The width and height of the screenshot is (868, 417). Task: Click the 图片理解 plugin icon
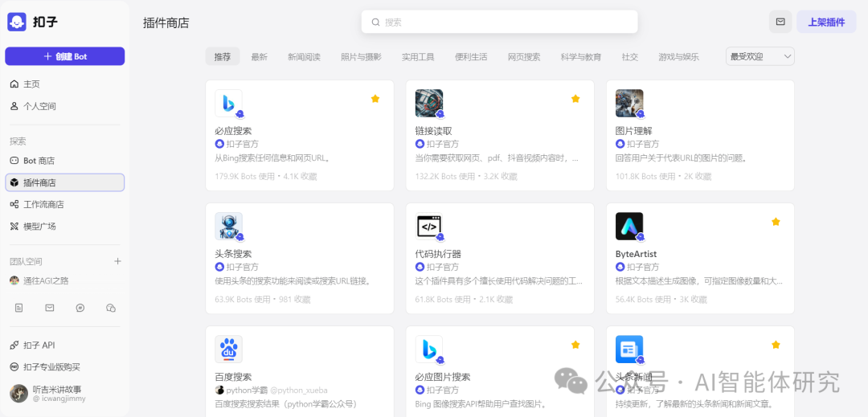point(629,103)
